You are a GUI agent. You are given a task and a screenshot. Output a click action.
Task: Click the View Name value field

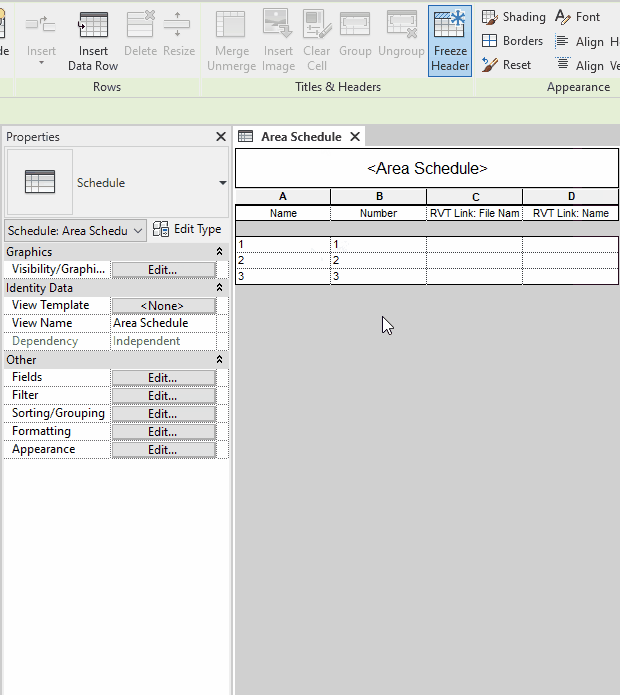click(163, 323)
